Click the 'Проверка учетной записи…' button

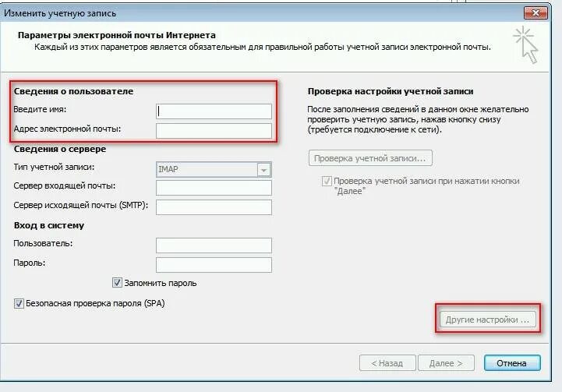(x=370, y=158)
